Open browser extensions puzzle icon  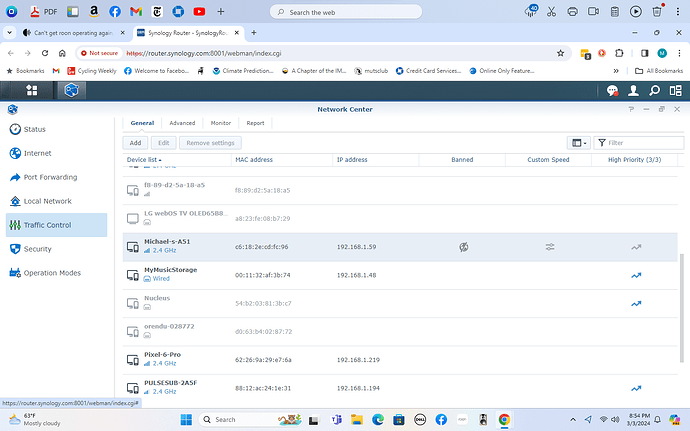coord(619,53)
